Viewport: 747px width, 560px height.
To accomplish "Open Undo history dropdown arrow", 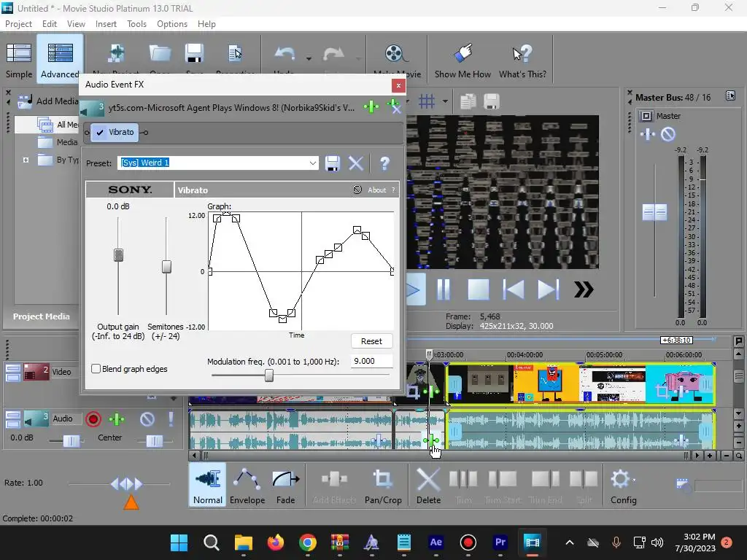I will (309, 58).
